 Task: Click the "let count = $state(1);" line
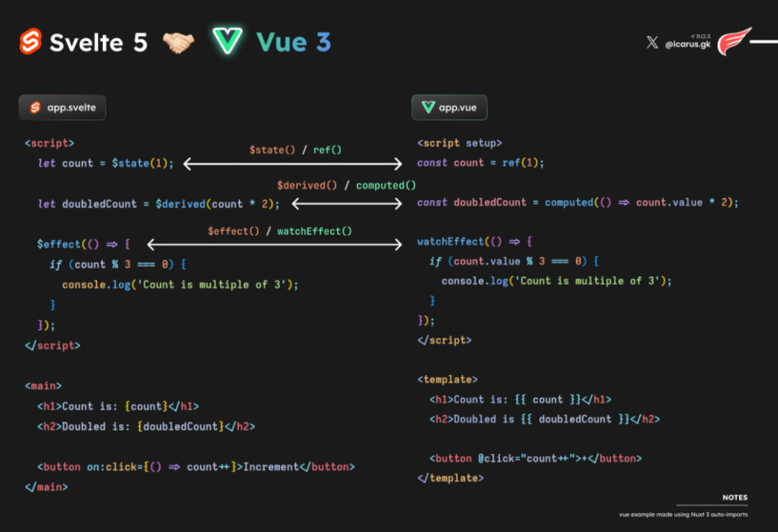(106, 163)
